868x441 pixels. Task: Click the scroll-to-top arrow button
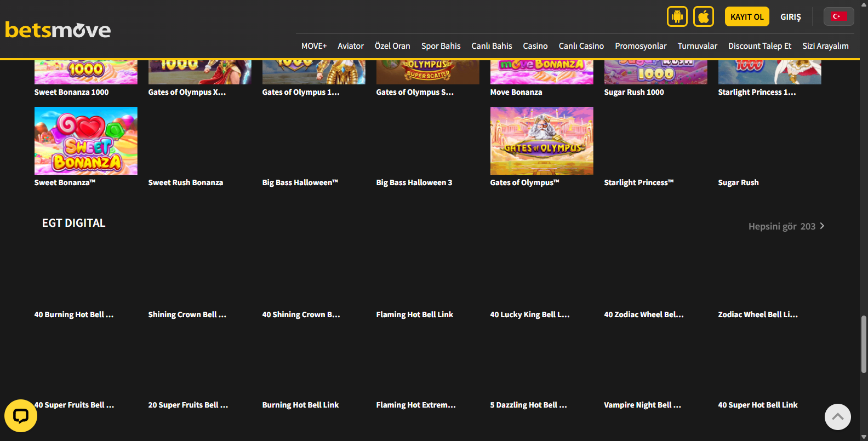pyautogui.click(x=837, y=417)
